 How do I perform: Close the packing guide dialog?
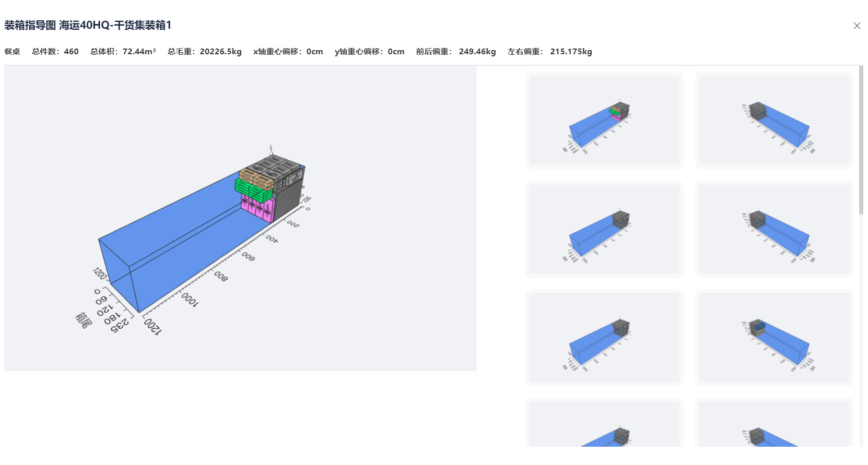857,26
